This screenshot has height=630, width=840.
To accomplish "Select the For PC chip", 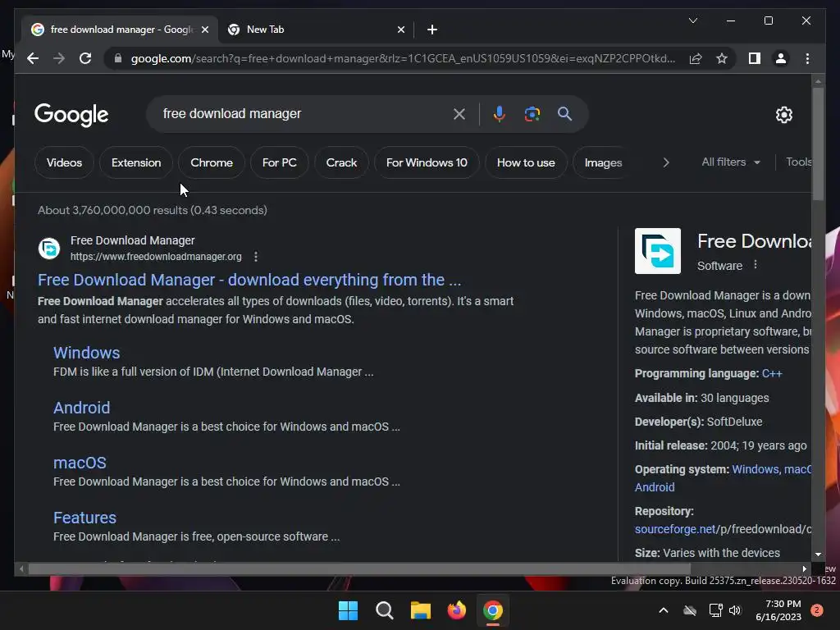I will (x=279, y=162).
